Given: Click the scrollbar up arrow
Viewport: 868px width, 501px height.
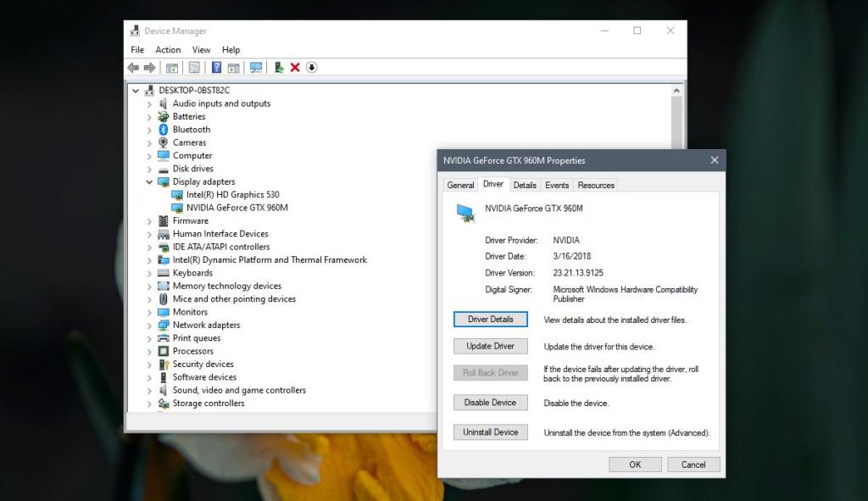Looking at the screenshot, I should point(676,89).
